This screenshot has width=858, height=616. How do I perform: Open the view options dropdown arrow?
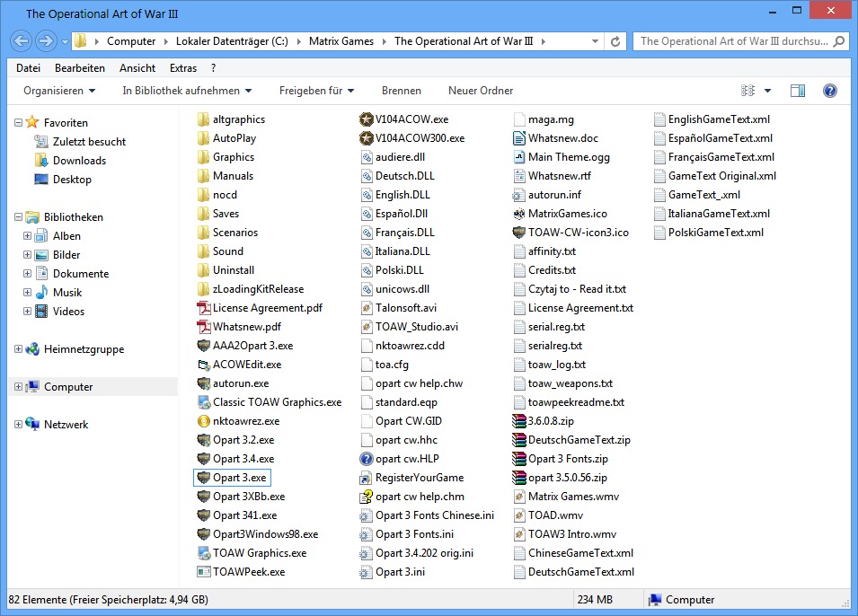click(767, 91)
